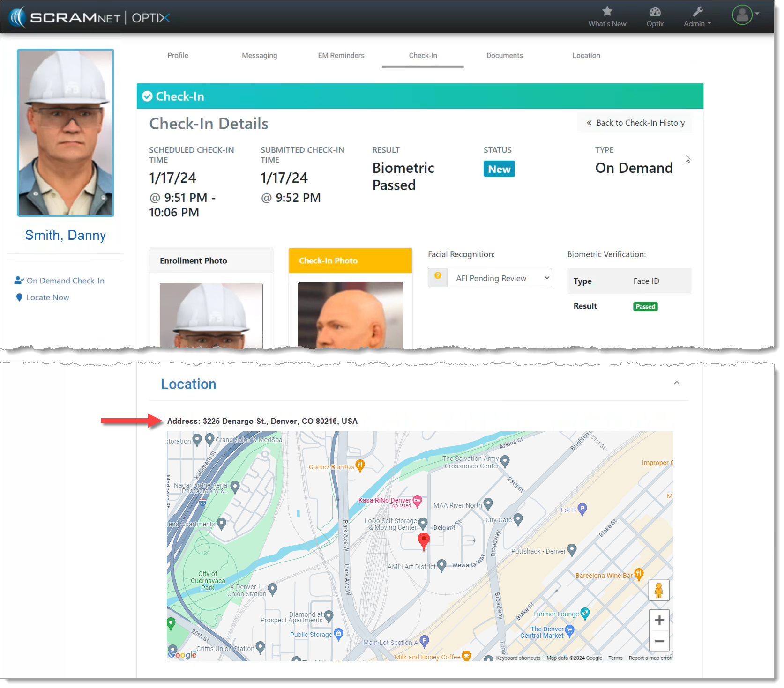Click the red location pin on map
This screenshot has height=688, width=784.
pos(424,540)
